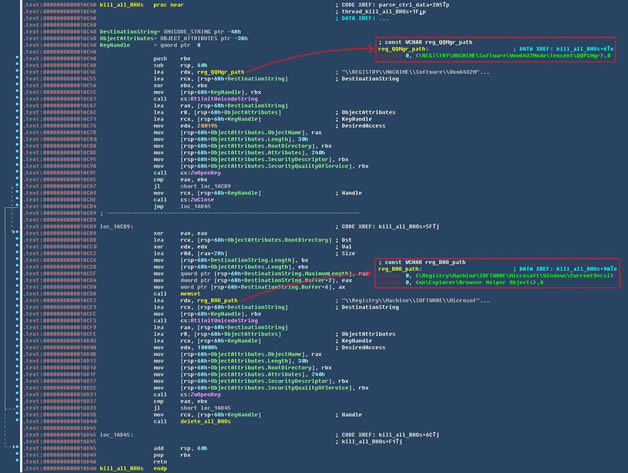
Task: Select the loc_16D45 label line
Action: point(116,434)
